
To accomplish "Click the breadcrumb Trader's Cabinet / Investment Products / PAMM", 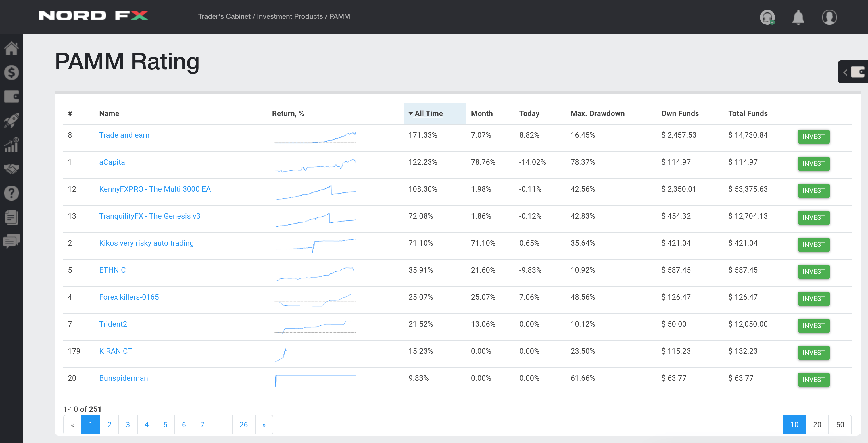I will coord(274,16).
